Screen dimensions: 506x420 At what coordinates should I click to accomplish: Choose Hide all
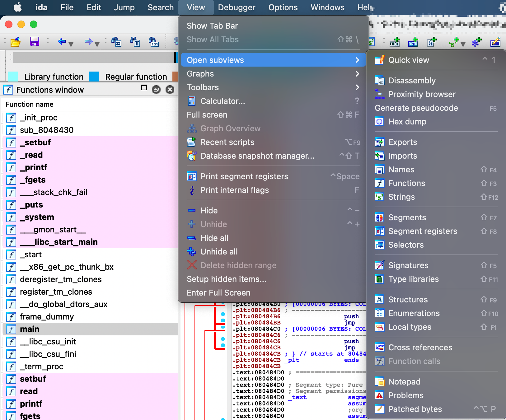point(273,238)
